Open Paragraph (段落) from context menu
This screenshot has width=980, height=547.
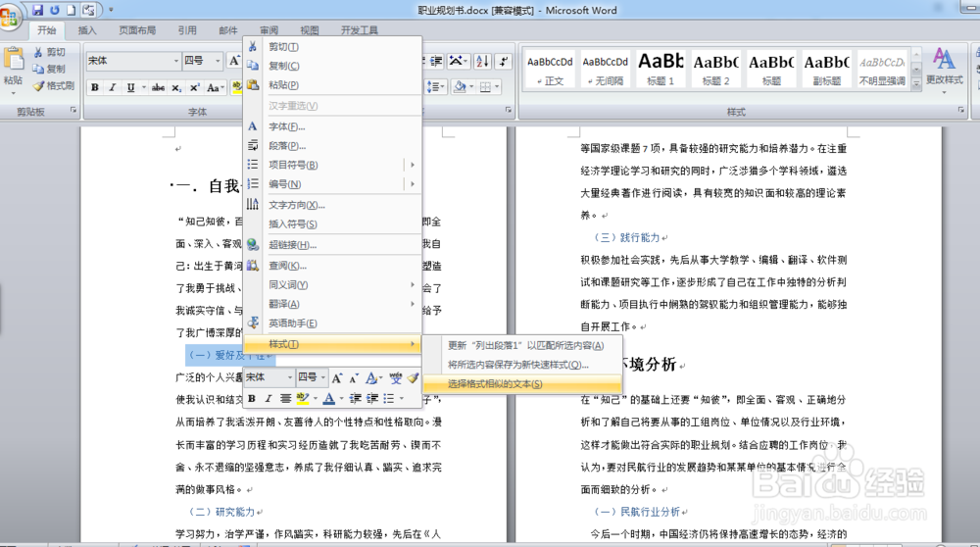pos(332,146)
